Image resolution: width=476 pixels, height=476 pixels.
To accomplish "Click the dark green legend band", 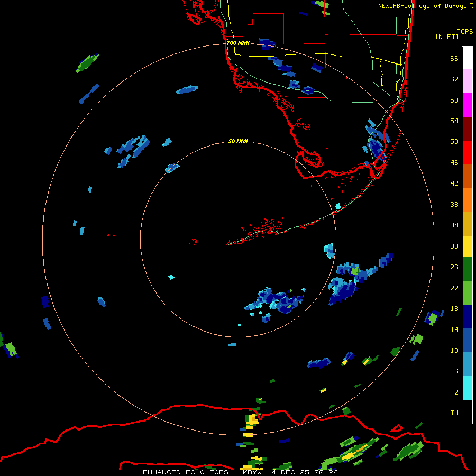I will pyautogui.click(x=467, y=269).
